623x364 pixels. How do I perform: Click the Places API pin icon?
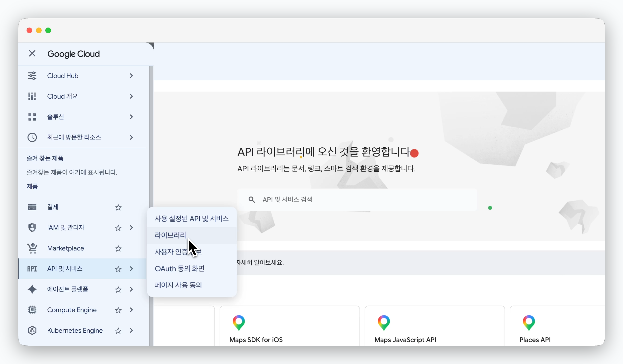coord(529,323)
